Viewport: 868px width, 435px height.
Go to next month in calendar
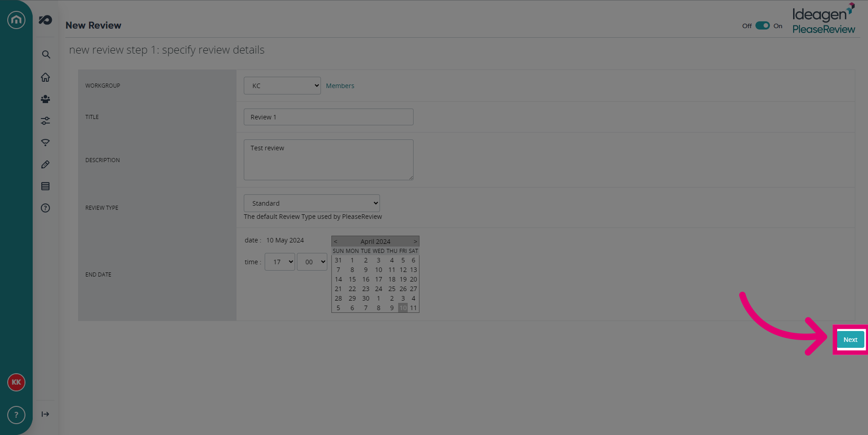415,242
